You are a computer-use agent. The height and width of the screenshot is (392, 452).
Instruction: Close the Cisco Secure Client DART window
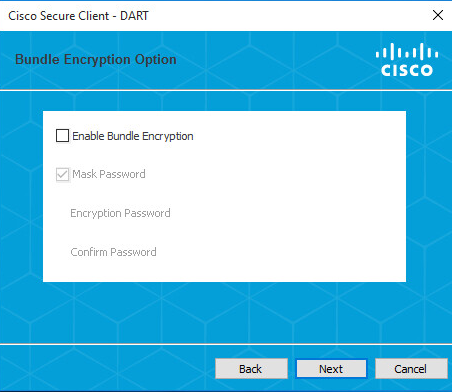tap(438, 15)
